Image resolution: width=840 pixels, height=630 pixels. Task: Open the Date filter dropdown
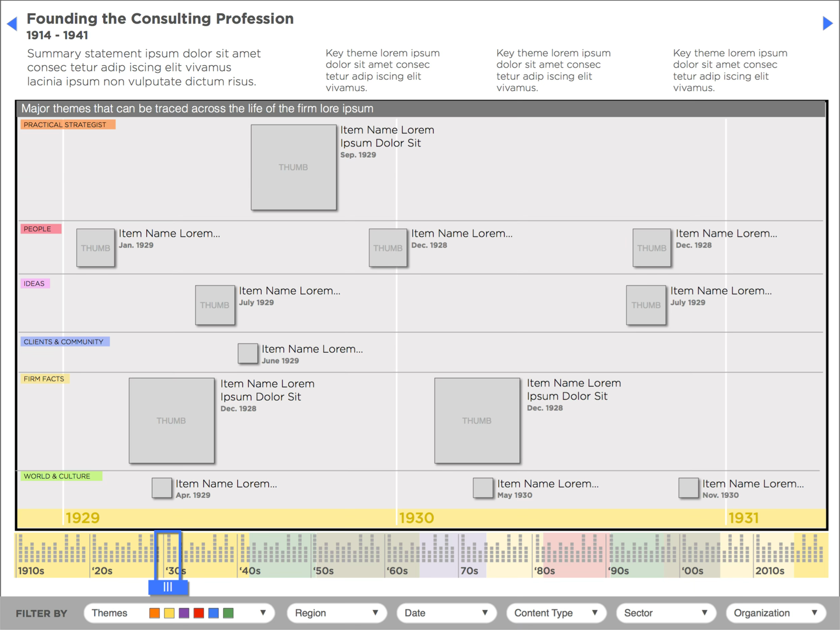tap(447, 613)
